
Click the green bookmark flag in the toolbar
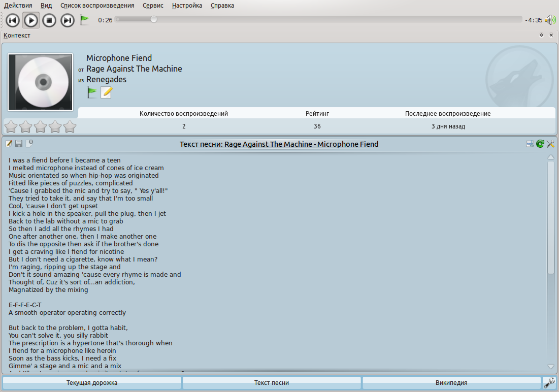tap(84, 20)
